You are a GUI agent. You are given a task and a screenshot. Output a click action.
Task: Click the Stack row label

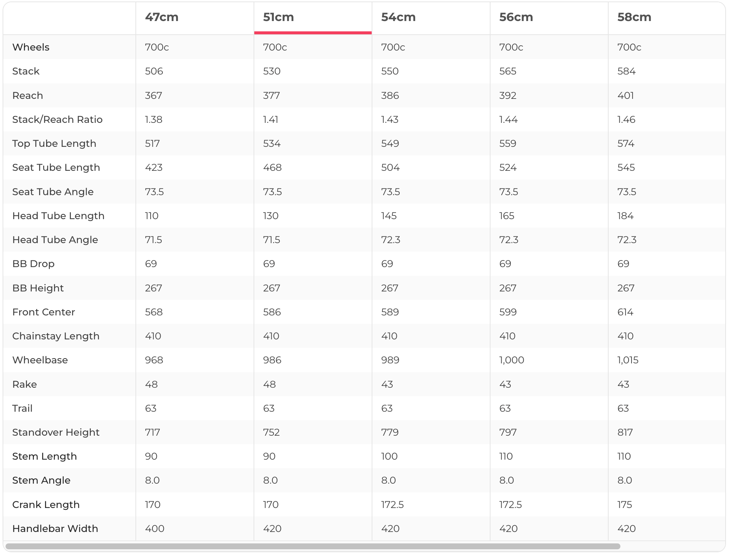coord(26,71)
